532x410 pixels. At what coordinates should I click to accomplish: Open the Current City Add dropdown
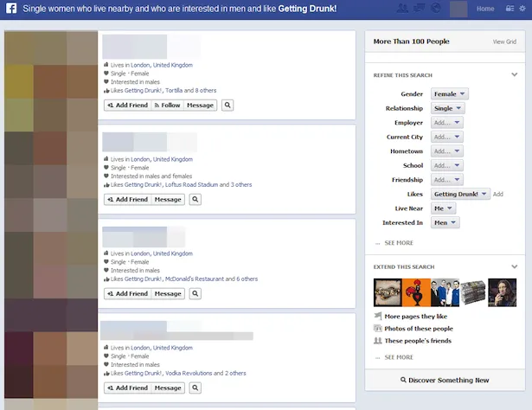click(447, 137)
